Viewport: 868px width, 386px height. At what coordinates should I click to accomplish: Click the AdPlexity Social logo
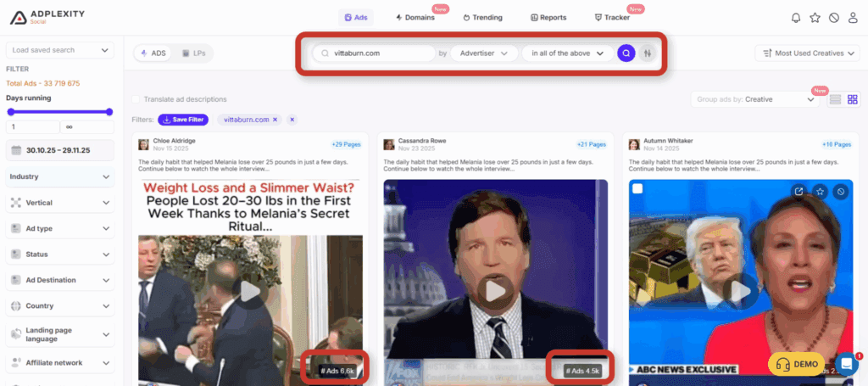coord(47,17)
